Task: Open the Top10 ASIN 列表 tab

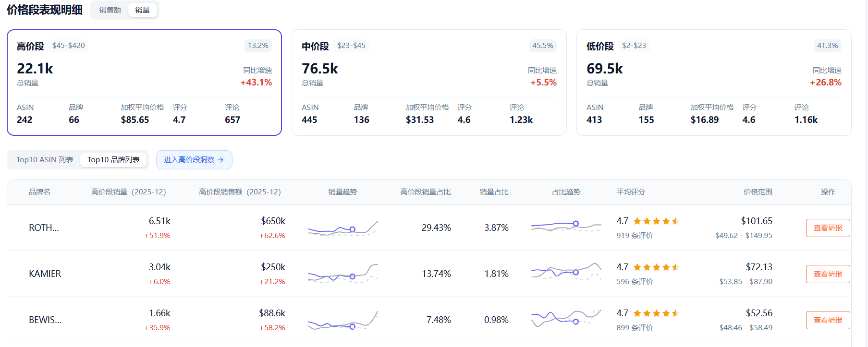Action: (45, 160)
